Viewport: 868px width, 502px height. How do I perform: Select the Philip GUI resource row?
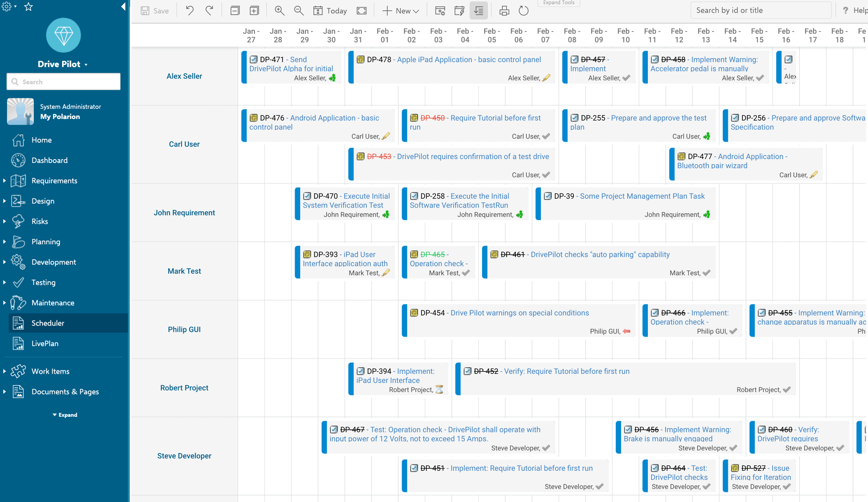point(184,329)
